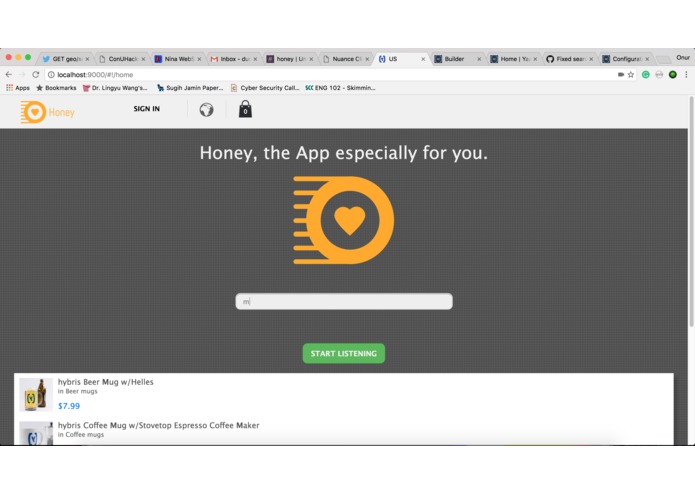Switch to the Nina Web tab
Screen dimensions: 695x494
176,59
